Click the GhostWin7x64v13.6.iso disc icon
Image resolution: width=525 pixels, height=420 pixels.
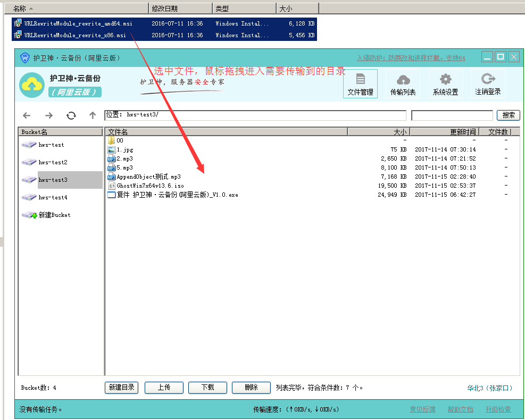112,186
